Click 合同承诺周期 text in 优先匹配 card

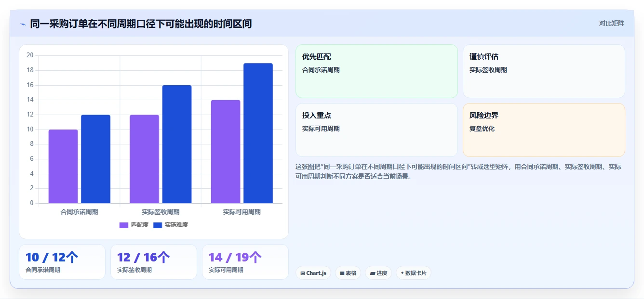tap(321, 70)
